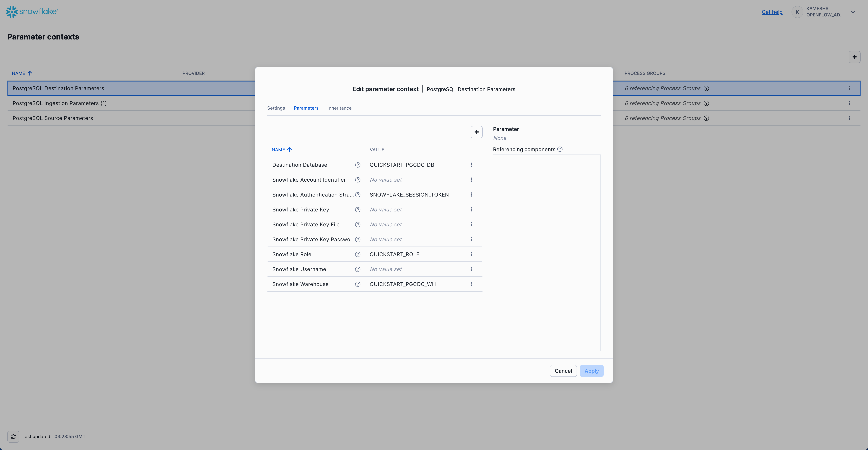Switch to the Settings tab

pos(276,108)
